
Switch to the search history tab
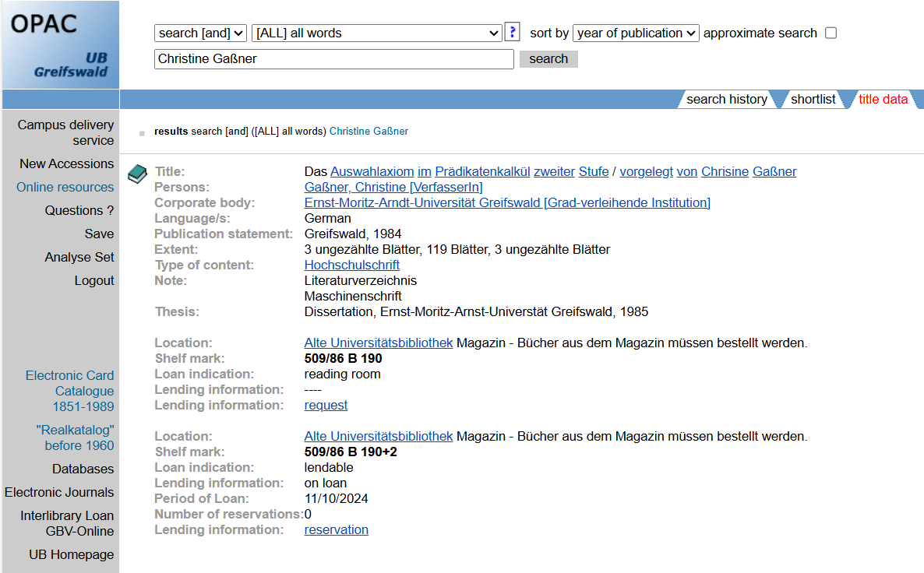[x=726, y=99]
